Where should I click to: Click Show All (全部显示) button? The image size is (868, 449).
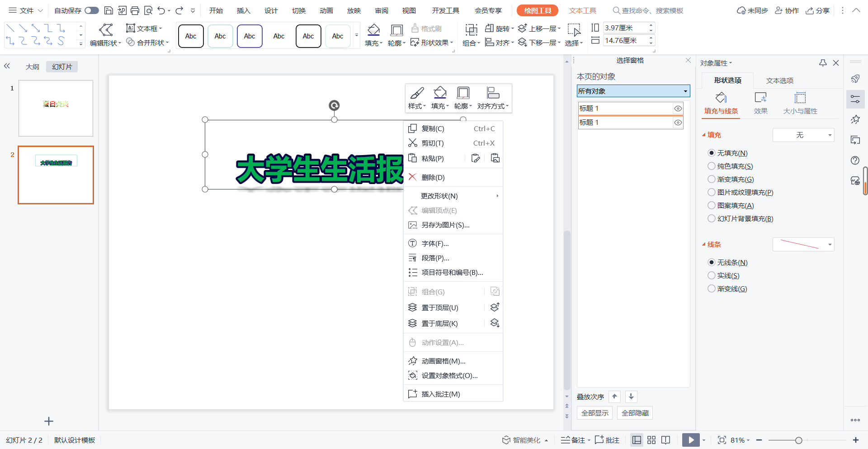click(594, 413)
